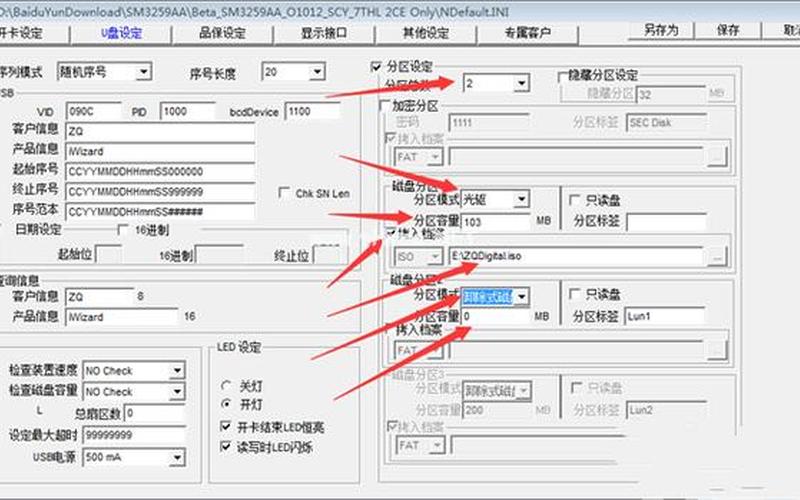This screenshot has height=500, width=800.
Task: Click browse button beside the ZQDigital.iso path
Action: pos(717,256)
